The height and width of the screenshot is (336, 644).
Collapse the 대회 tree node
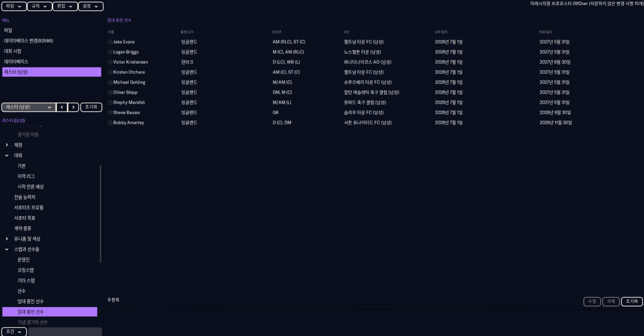tap(7, 155)
